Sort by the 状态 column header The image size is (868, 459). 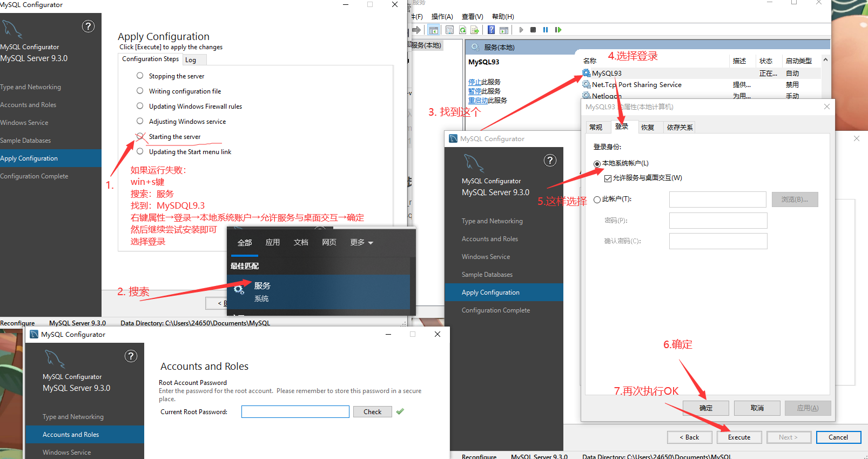click(765, 61)
